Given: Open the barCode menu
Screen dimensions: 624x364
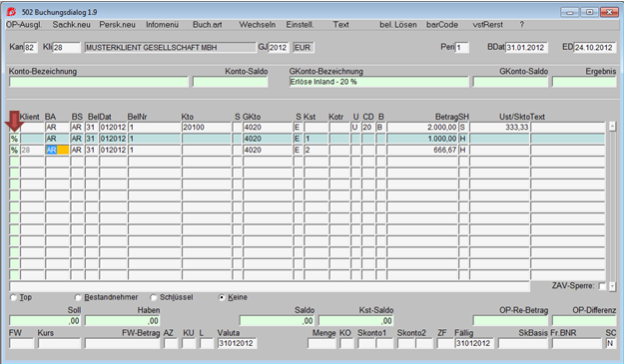Looking at the screenshot, I should tap(442, 25).
